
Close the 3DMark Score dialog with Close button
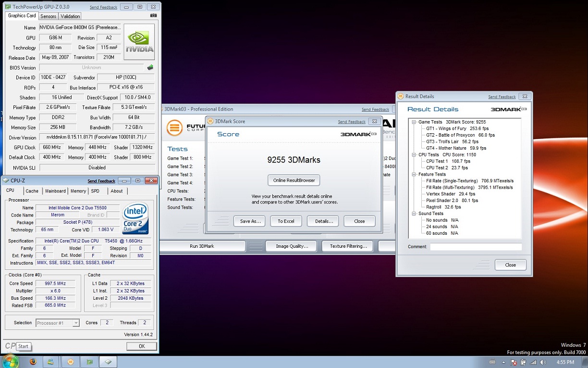pos(359,221)
